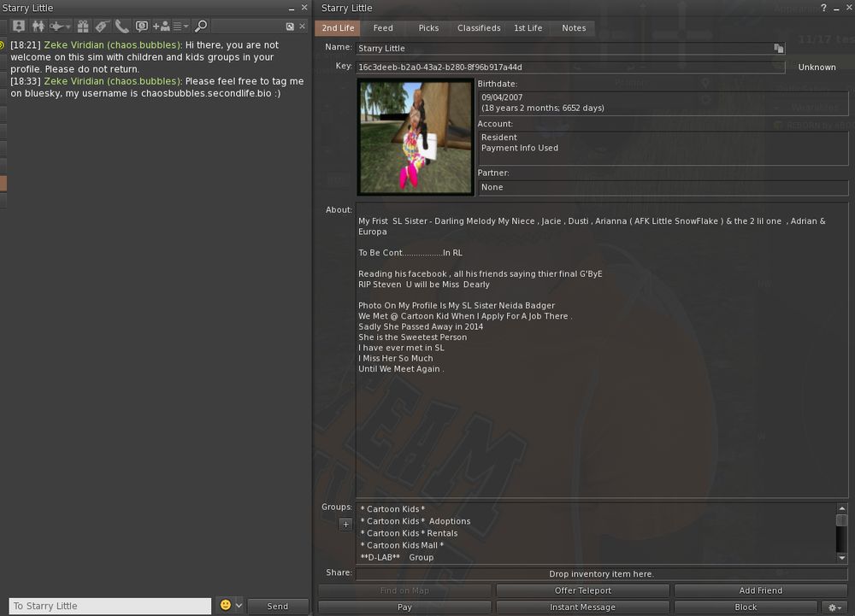Open profile icon in IM toolbar

pos(19,26)
